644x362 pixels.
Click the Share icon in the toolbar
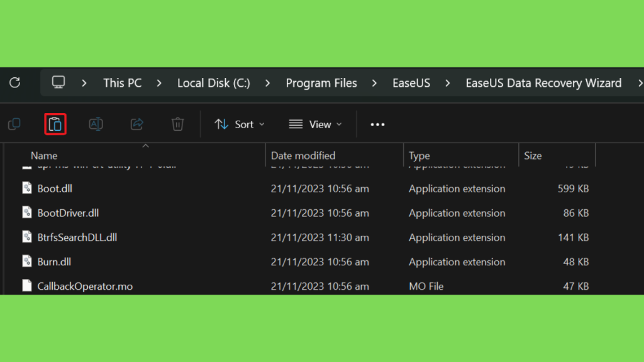[x=136, y=124]
